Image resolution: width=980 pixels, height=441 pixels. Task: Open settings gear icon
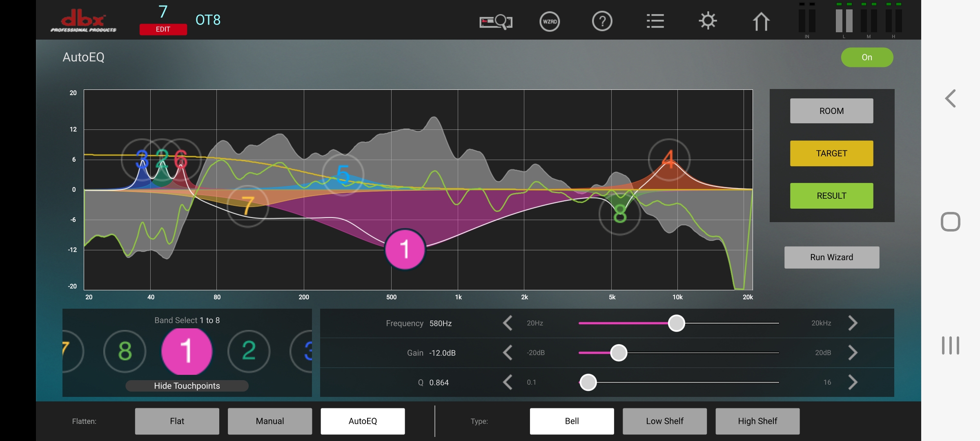point(708,21)
